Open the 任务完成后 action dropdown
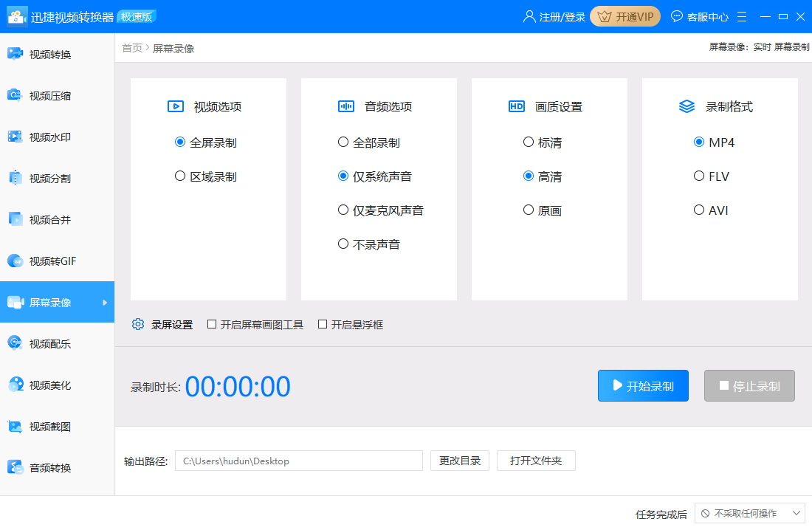Screen dimensions: 812x530 pyautogui.click(x=749, y=513)
